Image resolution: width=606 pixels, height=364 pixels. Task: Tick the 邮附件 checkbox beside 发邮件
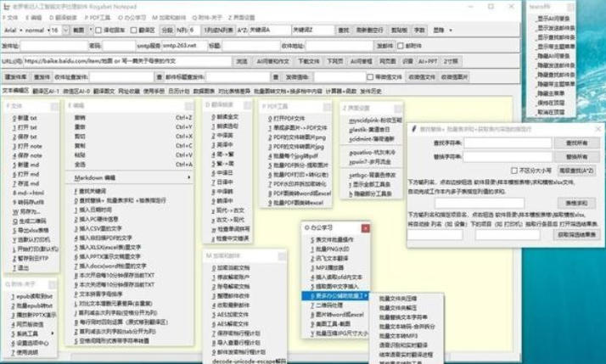[x=401, y=46]
